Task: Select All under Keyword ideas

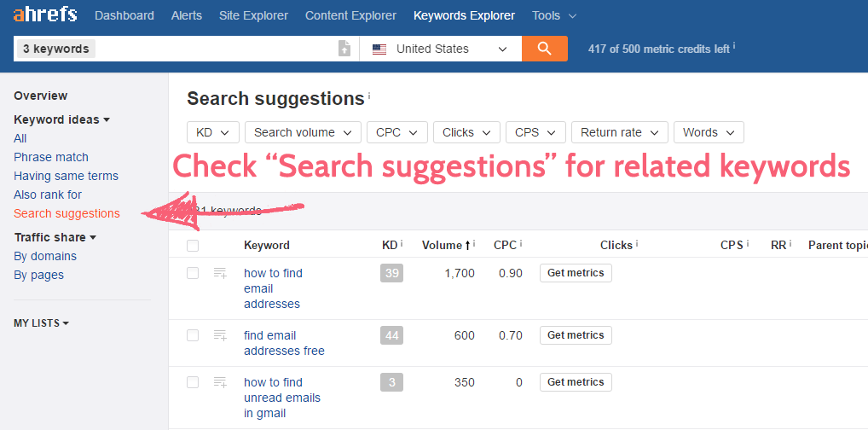Action: tap(20, 138)
